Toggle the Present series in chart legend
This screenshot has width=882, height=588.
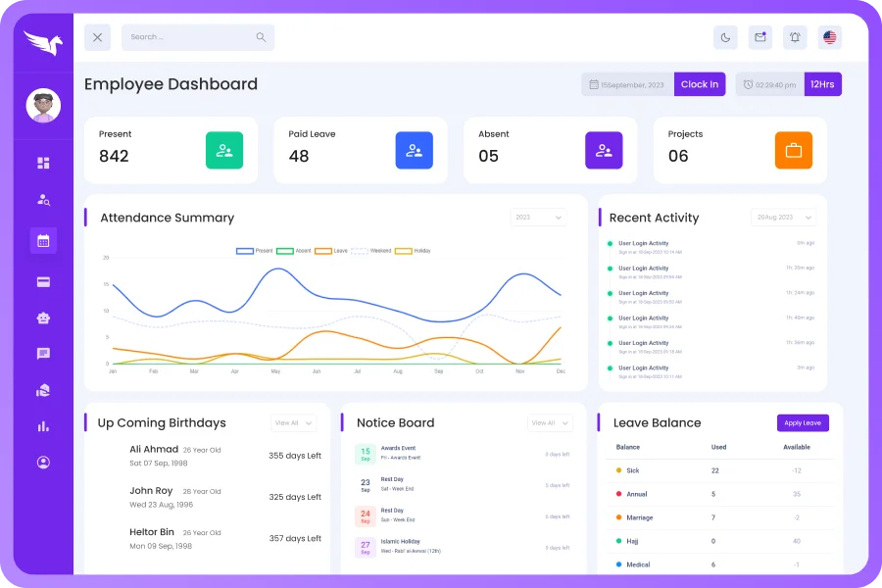pyautogui.click(x=255, y=251)
